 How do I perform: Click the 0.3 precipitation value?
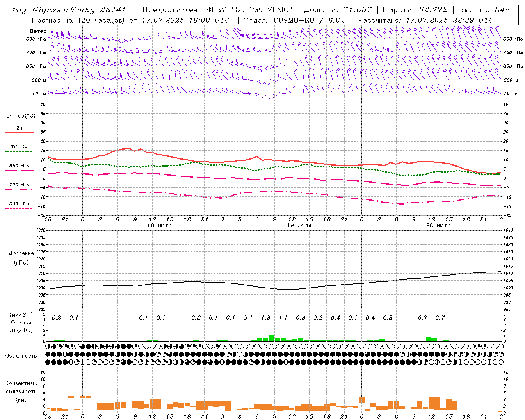[388, 318]
